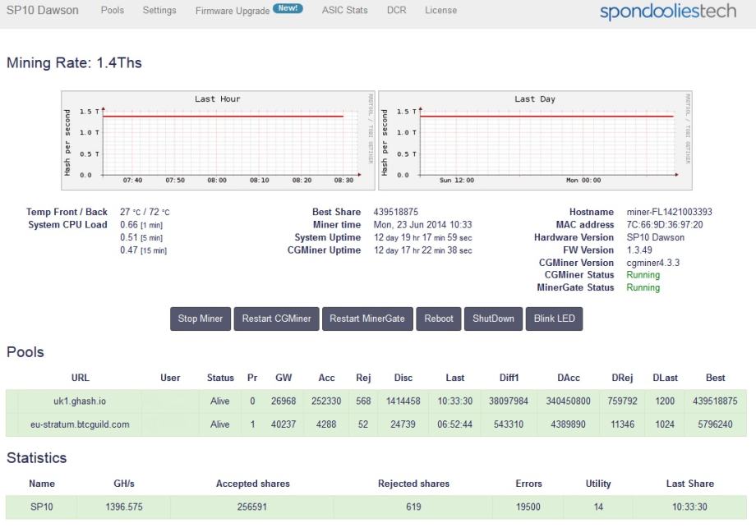
Task: Click the Last Hour hash rate graph
Action: [217, 140]
